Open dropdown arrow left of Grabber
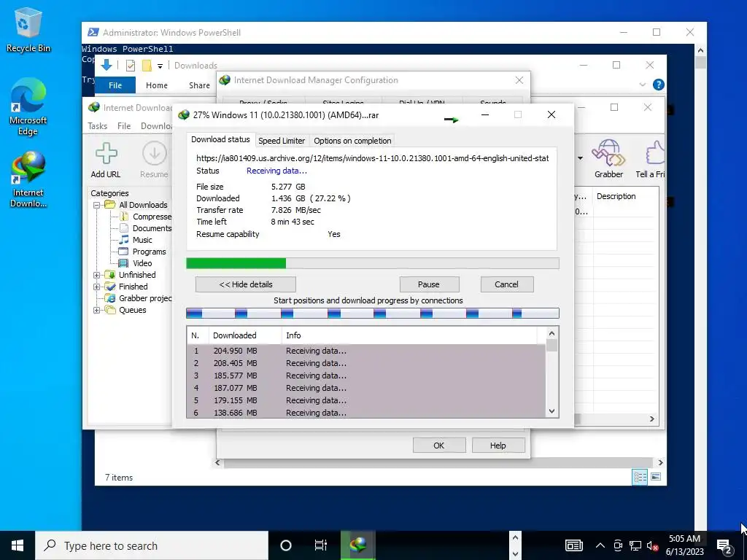The width and height of the screenshot is (747, 560). click(580, 158)
